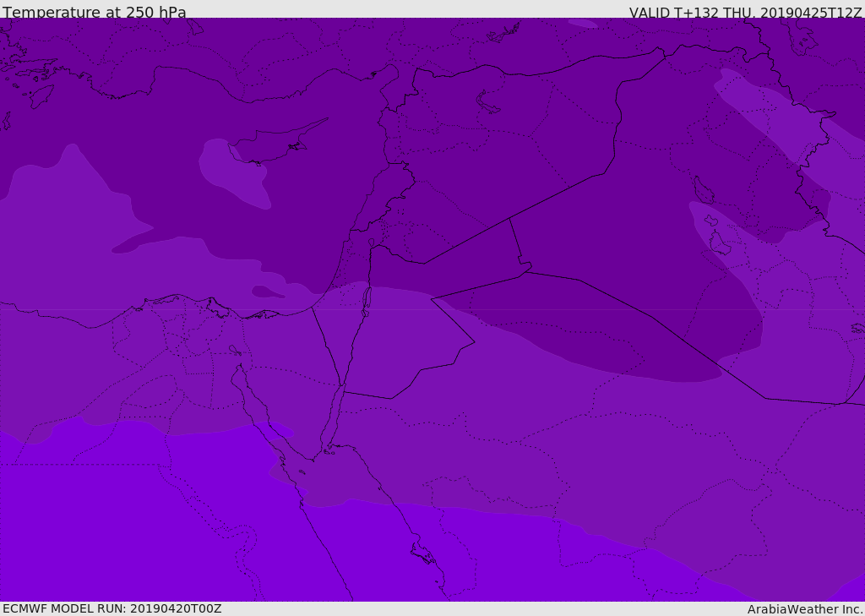
Task: Click the 'ECMWF MODEL RUN: 20190420T00Z' footer text
Action: [x=112, y=608]
